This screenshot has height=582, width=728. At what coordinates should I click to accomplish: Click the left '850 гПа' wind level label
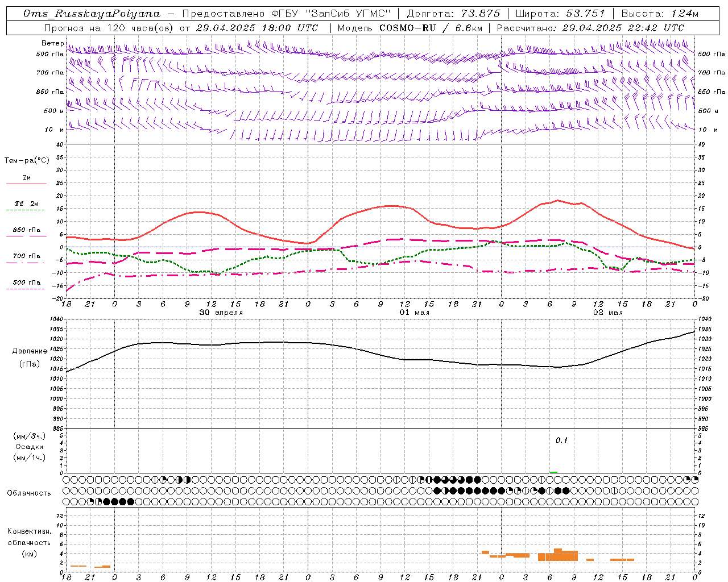tap(50, 92)
